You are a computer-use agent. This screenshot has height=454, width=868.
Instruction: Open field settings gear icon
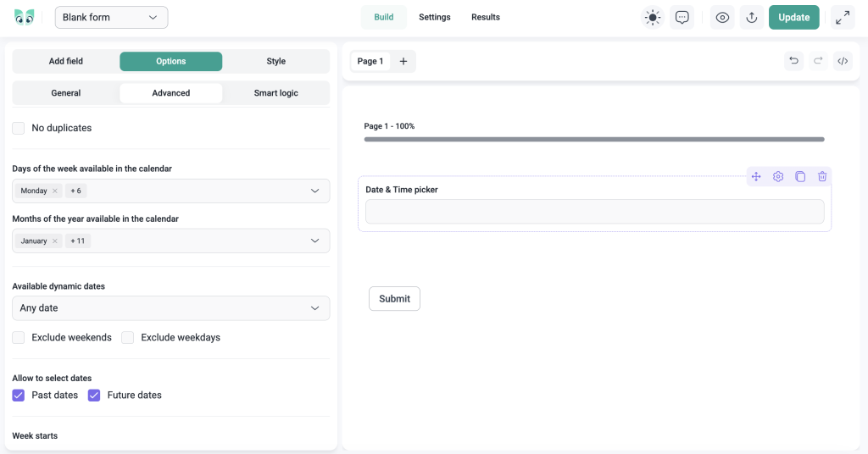778,176
